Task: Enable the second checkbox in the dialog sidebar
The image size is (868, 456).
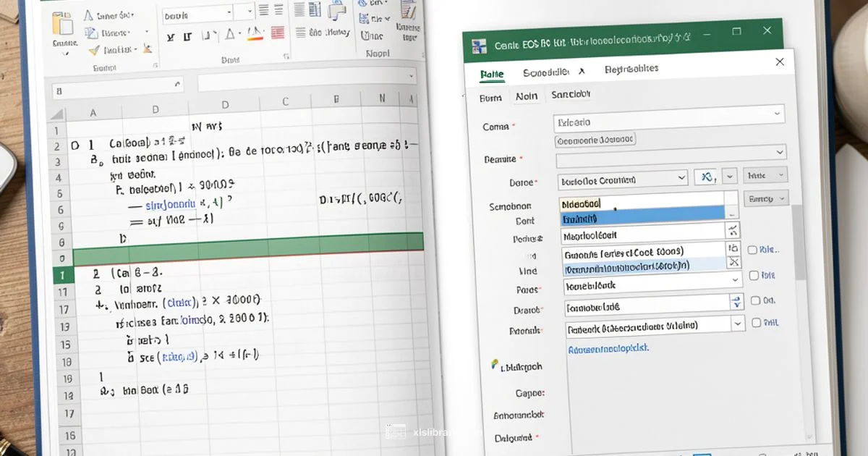Action: [x=754, y=275]
